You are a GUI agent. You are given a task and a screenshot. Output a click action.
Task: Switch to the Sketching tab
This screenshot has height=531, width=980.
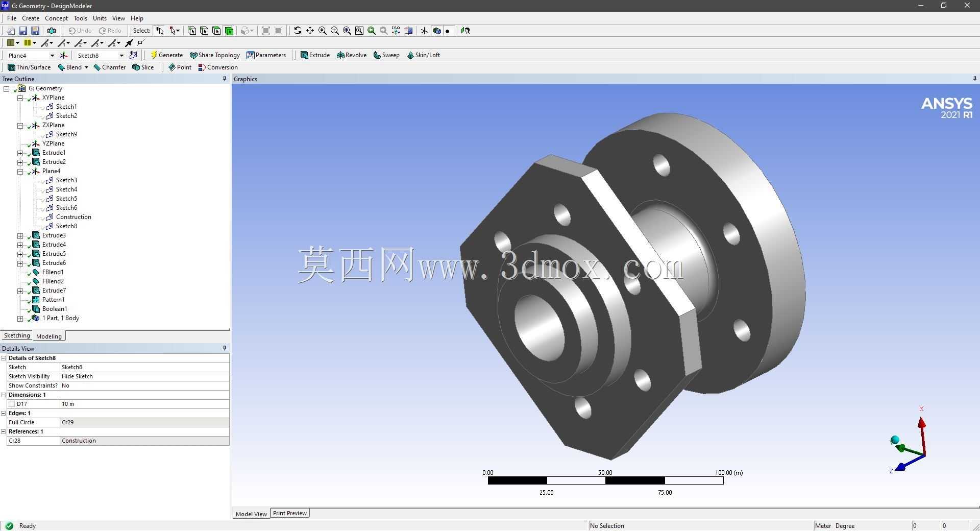17,336
